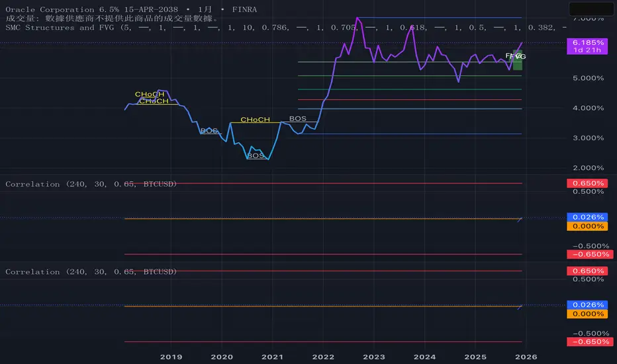Screen dimensions: 617x364
Task: Click the 5.000% tick on the price scale
Action: [x=588, y=78]
